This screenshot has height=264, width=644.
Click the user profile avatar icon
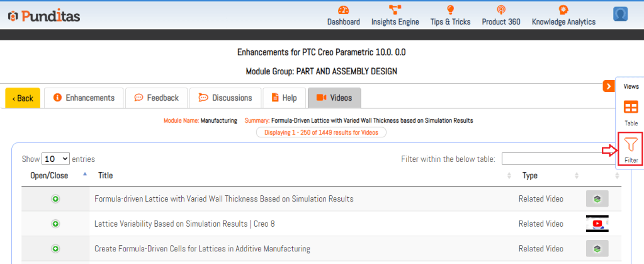point(621,14)
